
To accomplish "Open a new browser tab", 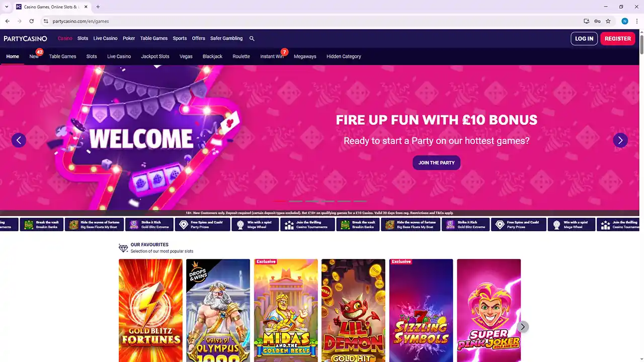I will pyautogui.click(x=98, y=7).
